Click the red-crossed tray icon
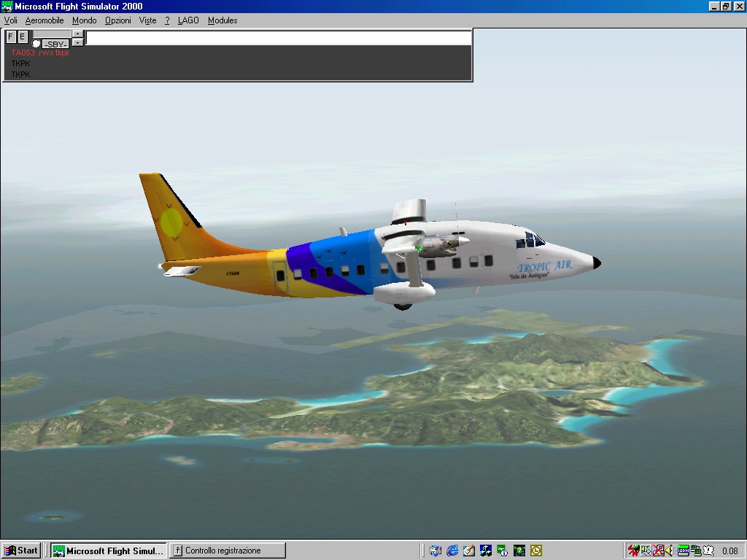The width and height of the screenshot is (747, 560). 659,551
